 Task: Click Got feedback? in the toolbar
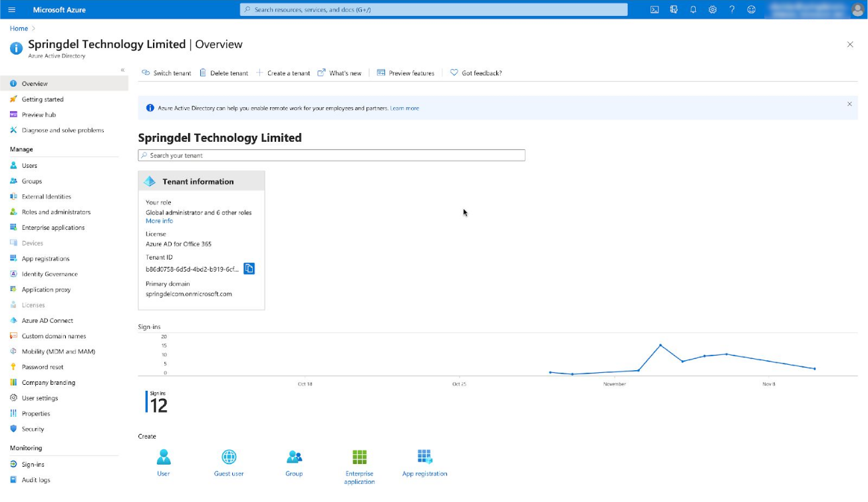[476, 73]
